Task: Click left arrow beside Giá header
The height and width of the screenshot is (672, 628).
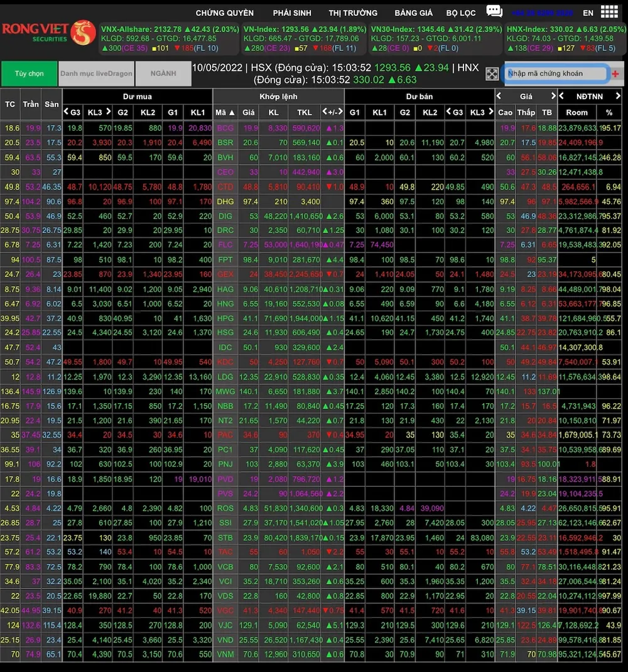Action: pyautogui.click(x=499, y=96)
